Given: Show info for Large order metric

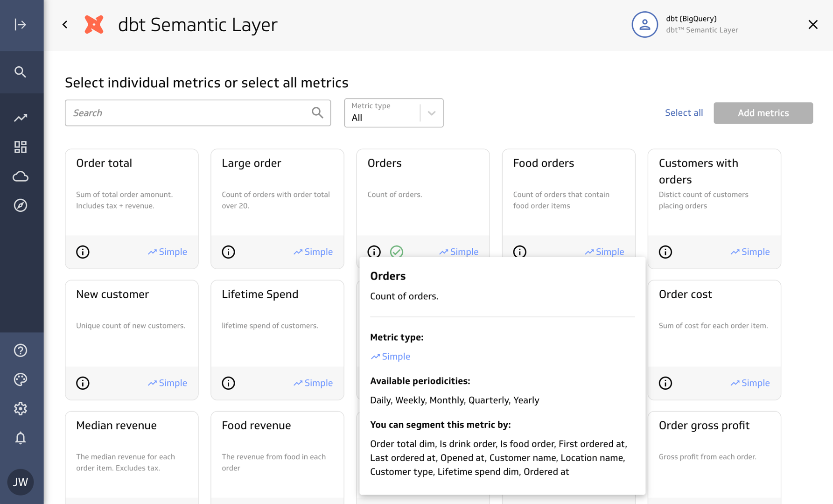Looking at the screenshot, I should tap(228, 252).
